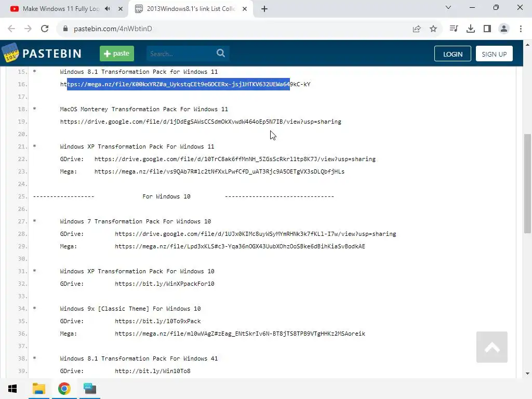
Task: Click the highlighted mega.nz link on line 16
Action: [185, 84]
